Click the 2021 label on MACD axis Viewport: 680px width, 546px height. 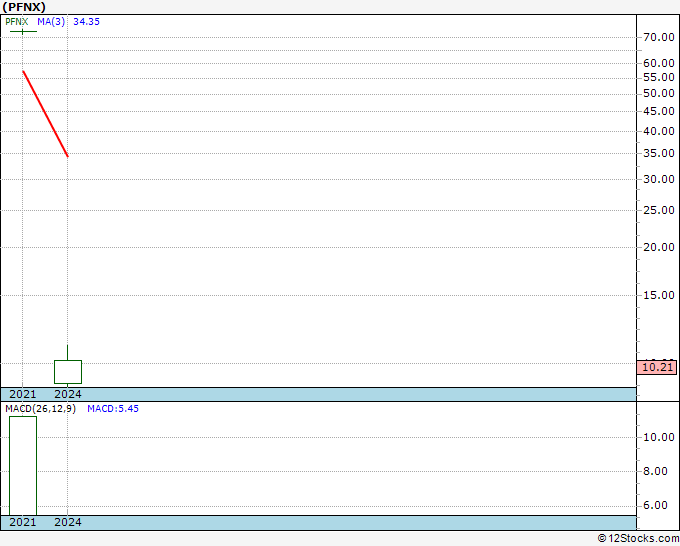[23, 522]
